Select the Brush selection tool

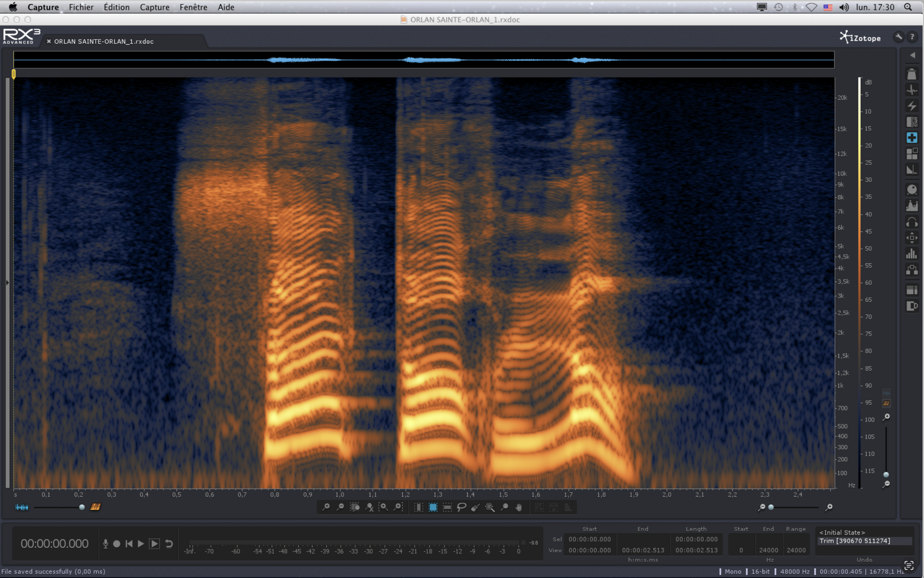(476, 507)
